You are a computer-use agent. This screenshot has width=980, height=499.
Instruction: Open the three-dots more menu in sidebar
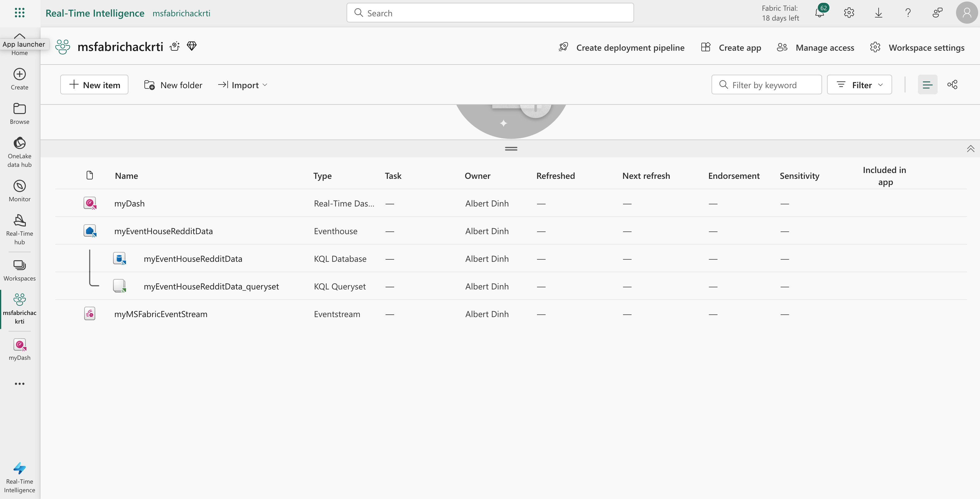coord(19,384)
